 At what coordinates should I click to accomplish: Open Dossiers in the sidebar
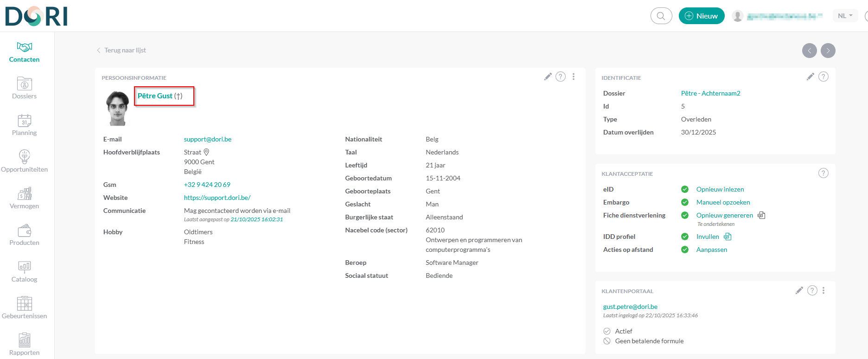[x=24, y=88]
